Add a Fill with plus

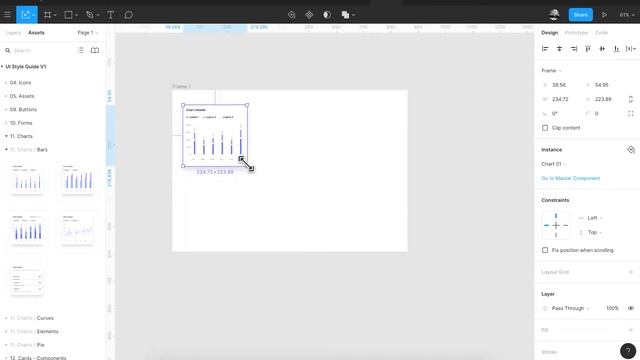coord(631,330)
